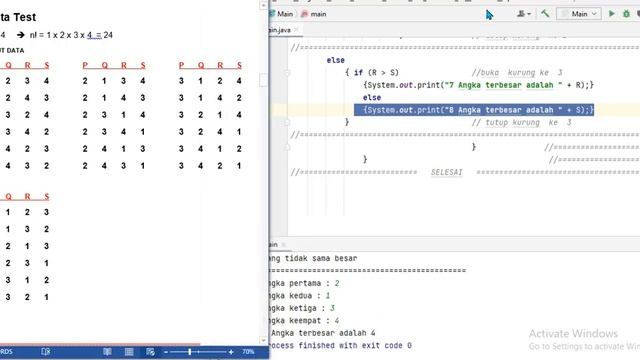Close the Main.java editor tab

point(296,29)
